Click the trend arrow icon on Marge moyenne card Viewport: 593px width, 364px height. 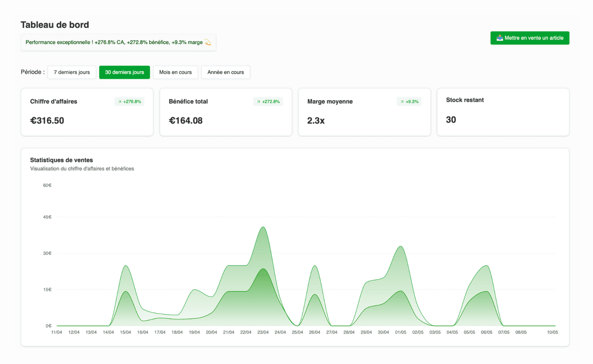pos(402,101)
